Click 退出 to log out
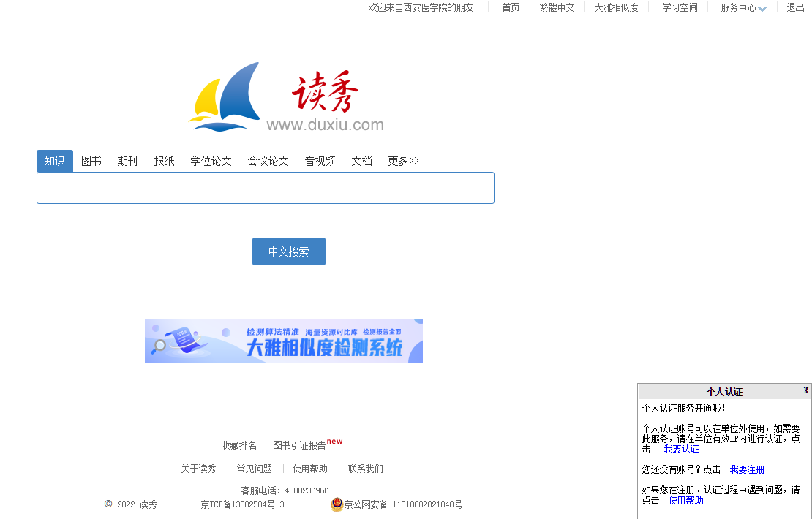This screenshot has width=812, height=519. tap(795, 7)
